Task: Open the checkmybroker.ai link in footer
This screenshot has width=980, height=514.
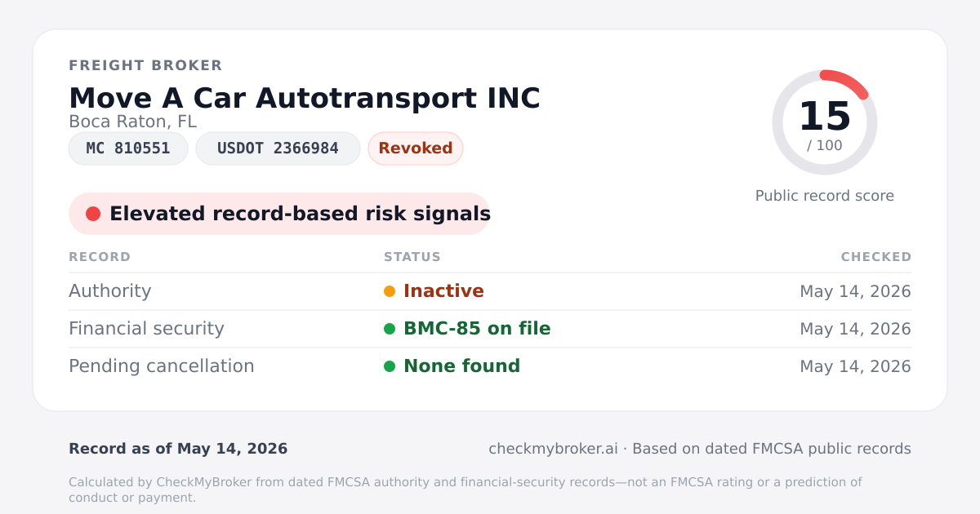Action: coord(553,449)
